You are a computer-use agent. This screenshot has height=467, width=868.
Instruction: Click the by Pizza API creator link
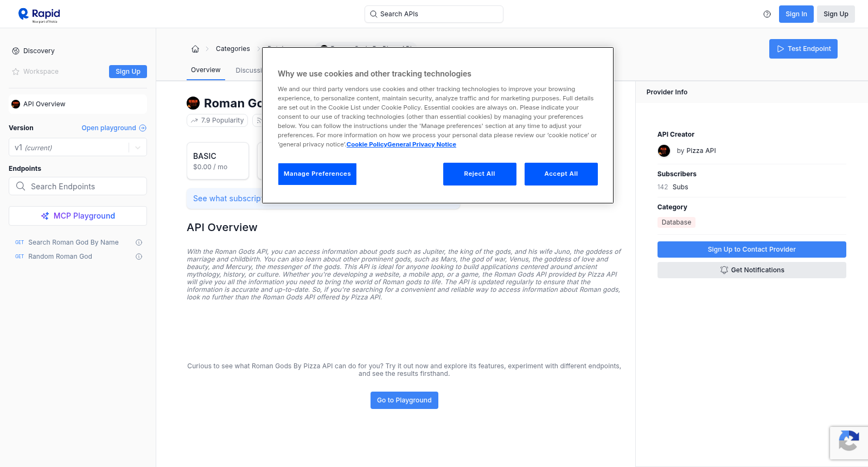[696, 151]
